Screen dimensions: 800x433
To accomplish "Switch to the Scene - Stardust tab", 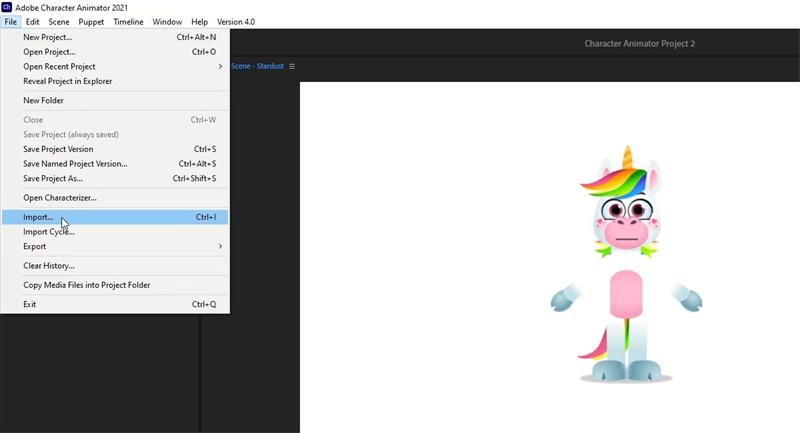I will pyautogui.click(x=257, y=67).
